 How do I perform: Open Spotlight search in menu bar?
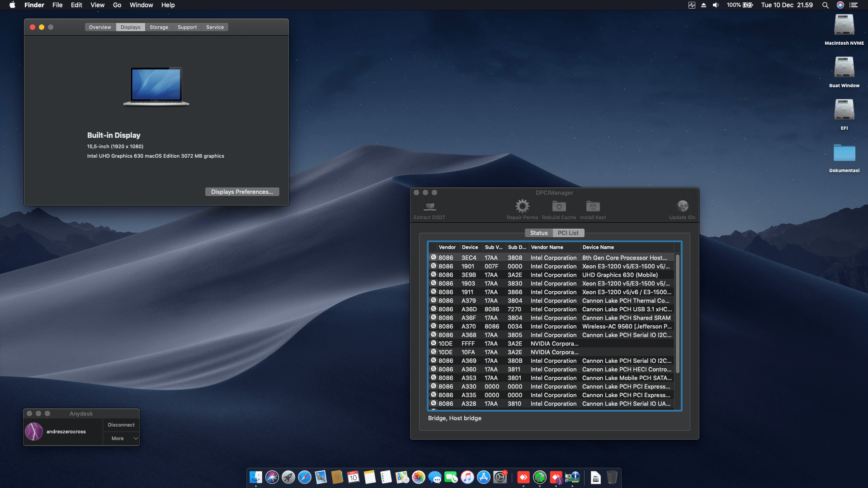pos(825,5)
